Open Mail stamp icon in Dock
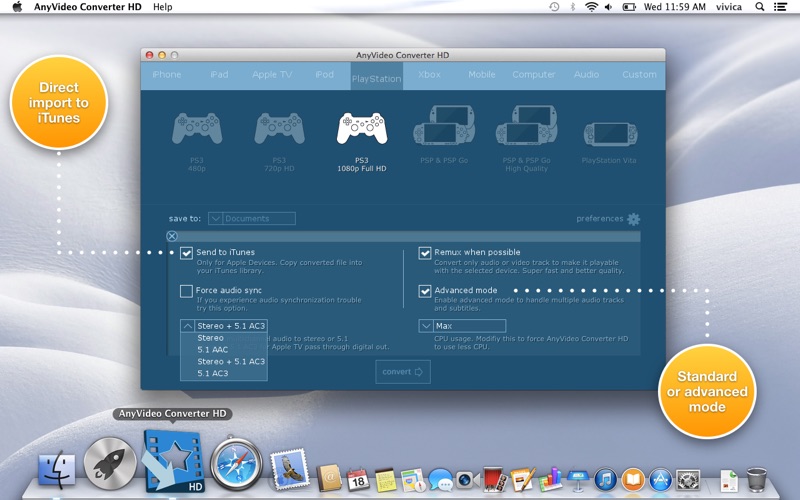Viewport: 800px width, 500px height. tap(289, 468)
